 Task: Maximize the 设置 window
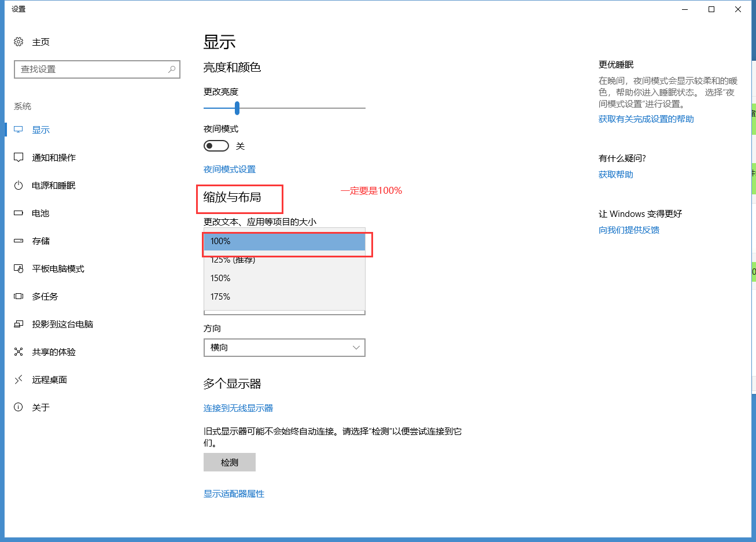711,9
